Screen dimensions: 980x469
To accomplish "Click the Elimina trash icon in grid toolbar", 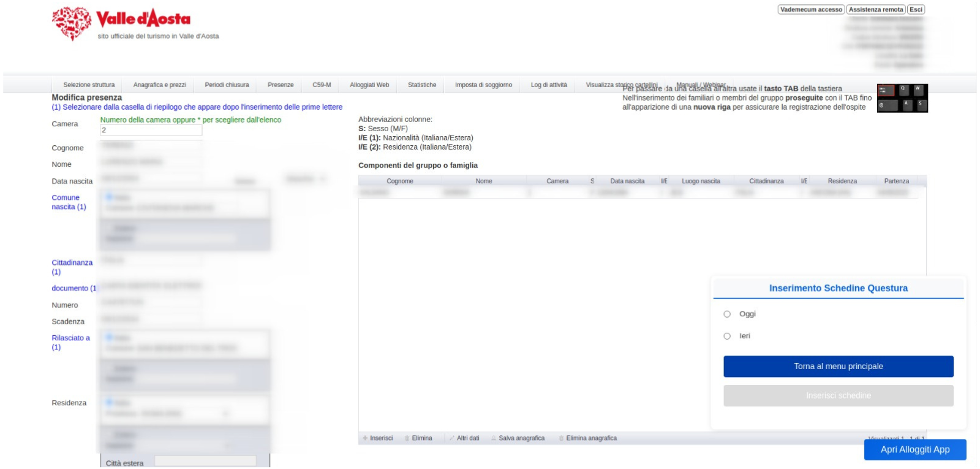I will pyautogui.click(x=407, y=438).
